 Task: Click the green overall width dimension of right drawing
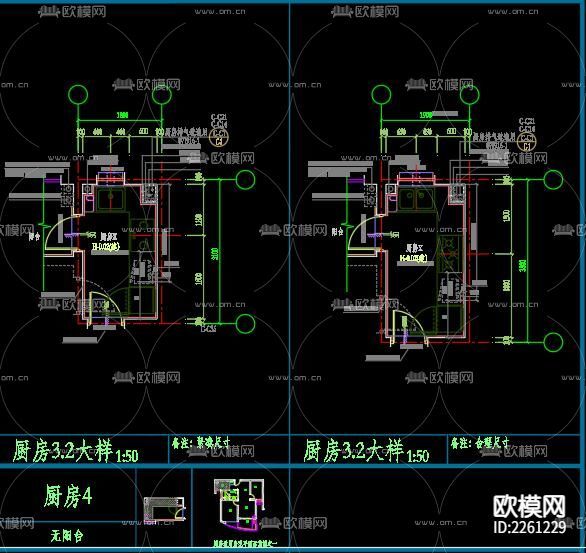[x=426, y=115]
